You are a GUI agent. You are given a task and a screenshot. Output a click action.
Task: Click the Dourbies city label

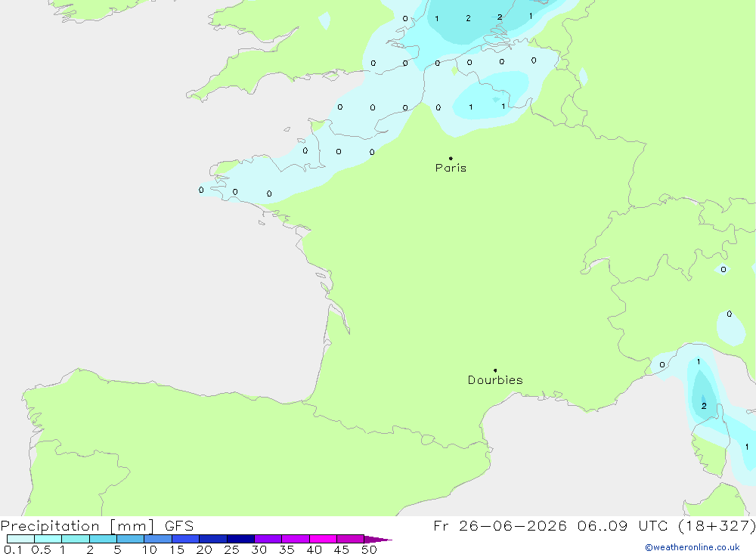tap(495, 380)
